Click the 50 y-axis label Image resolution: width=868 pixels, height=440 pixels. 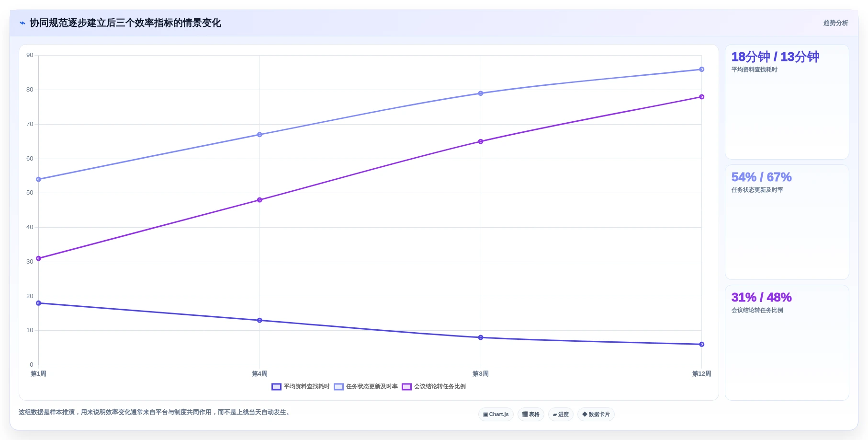click(30, 193)
